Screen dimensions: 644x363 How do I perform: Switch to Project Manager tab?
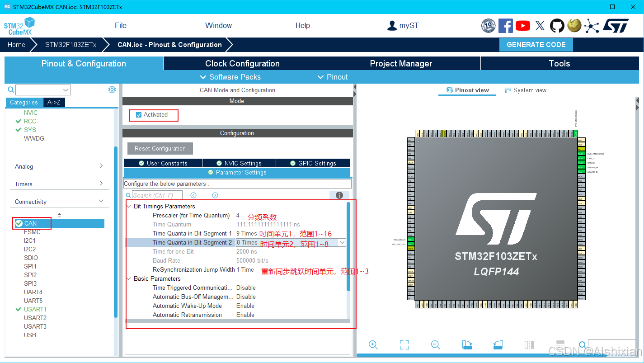pyautogui.click(x=401, y=63)
